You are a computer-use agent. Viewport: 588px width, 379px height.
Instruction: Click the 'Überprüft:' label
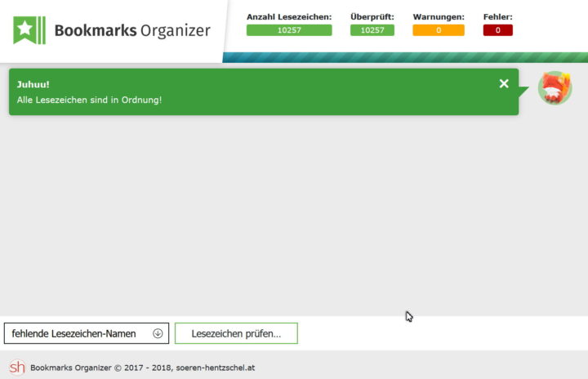click(372, 16)
